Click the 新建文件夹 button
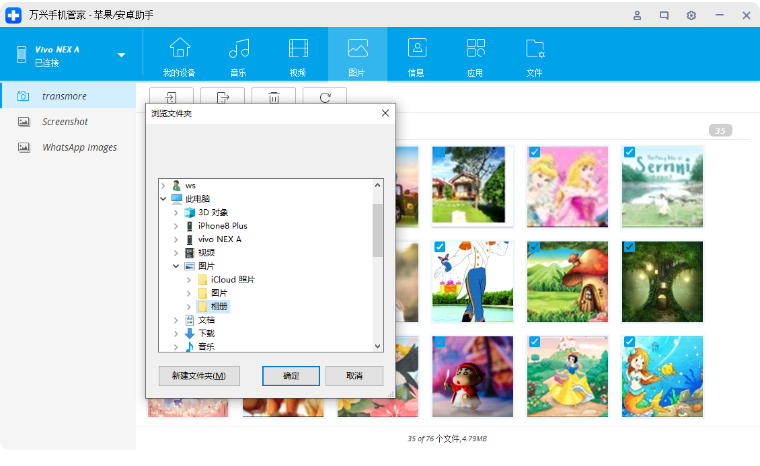The image size is (760, 466). (198, 376)
